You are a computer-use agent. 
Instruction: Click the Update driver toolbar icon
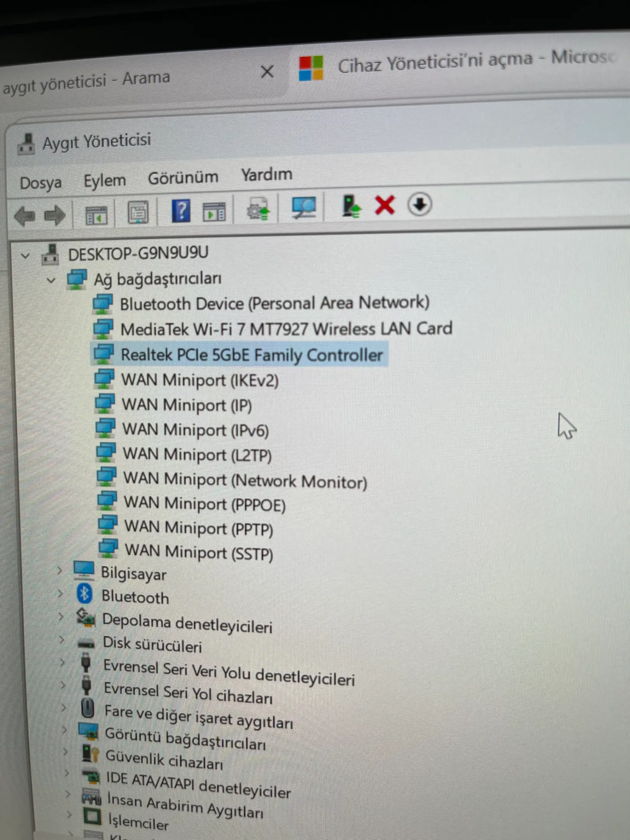pyautogui.click(x=259, y=209)
